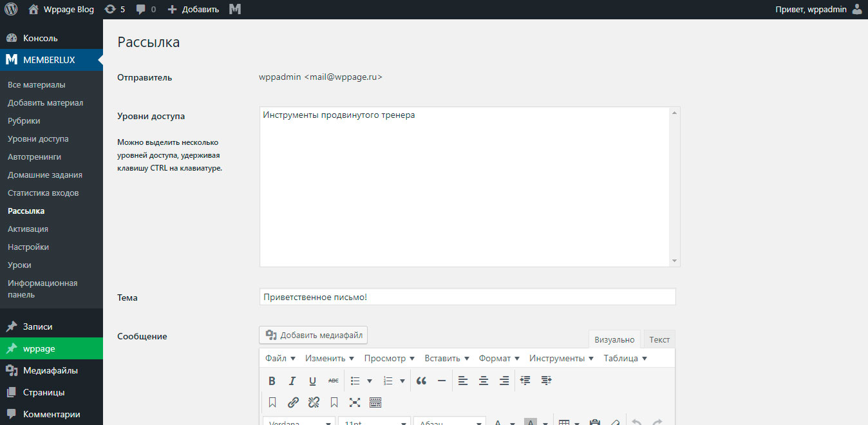Expand the numbered list style arrow
The width and height of the screenshot is (868, 425).
coord(402,381)
